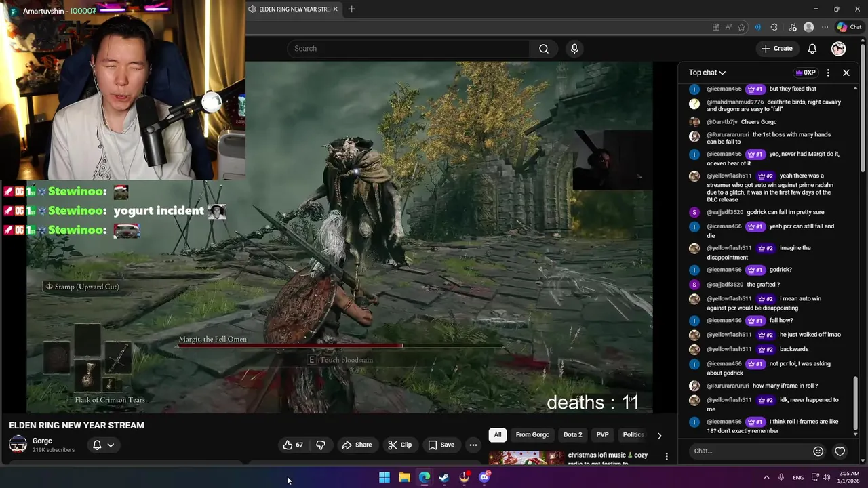Dislike the Elden Ring stream
Image resolution: width=868 pixels, height=488 pixels.
point(321,445)
